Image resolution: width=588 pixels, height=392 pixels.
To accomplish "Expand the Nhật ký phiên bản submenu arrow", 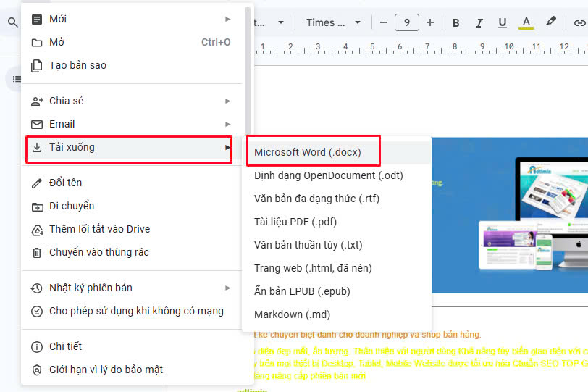I will tap(227, 288).
